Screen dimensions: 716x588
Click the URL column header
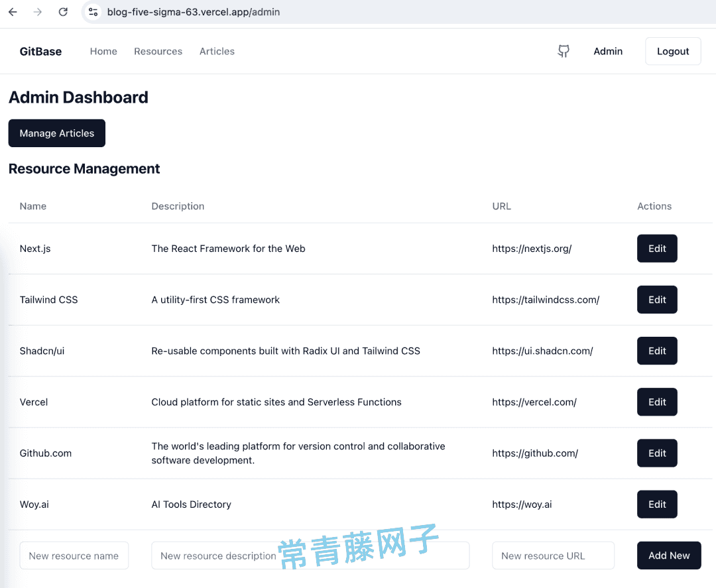click(x=501, y=206)
